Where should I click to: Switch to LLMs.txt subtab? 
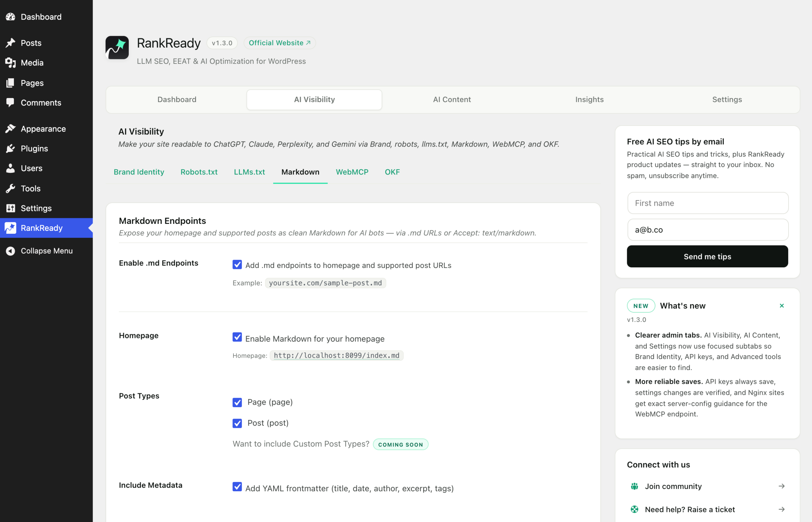(249, 172)
